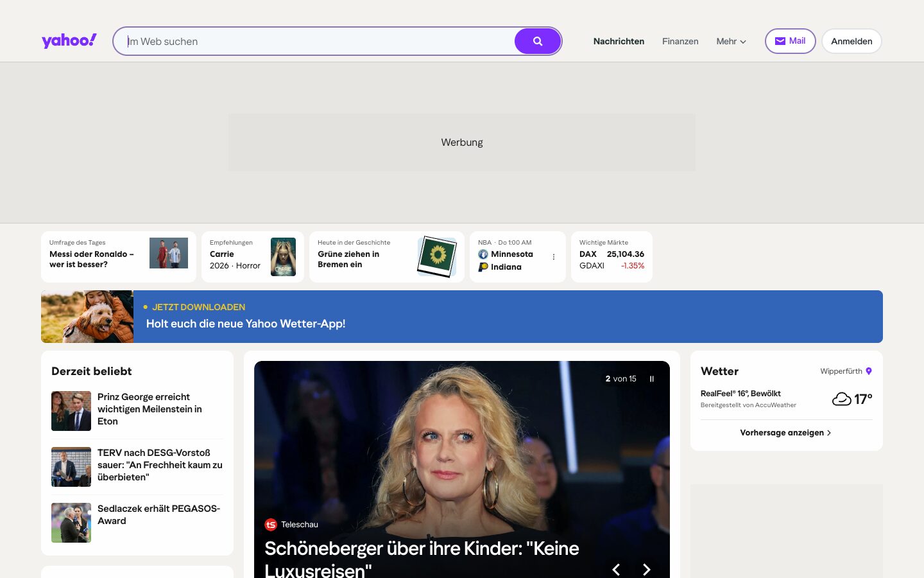
Task: Click the Yahoo logo
Action: point(69,40)
